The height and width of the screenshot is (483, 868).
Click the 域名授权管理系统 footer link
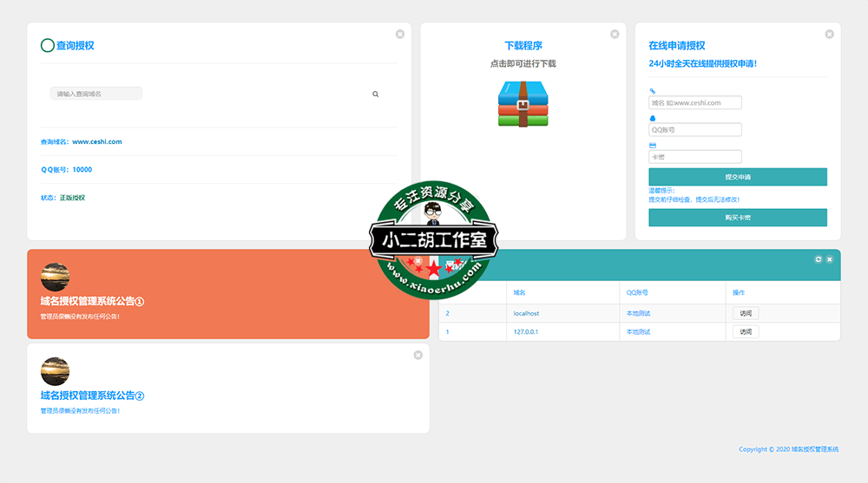pos(808,449)
